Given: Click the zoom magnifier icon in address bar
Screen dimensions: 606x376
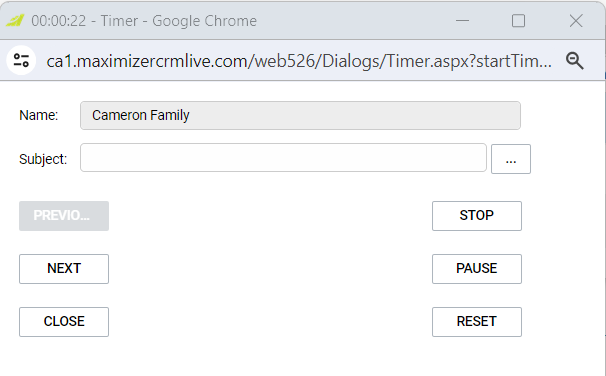Looking at the screenshot, I should (x=575, y=61).
